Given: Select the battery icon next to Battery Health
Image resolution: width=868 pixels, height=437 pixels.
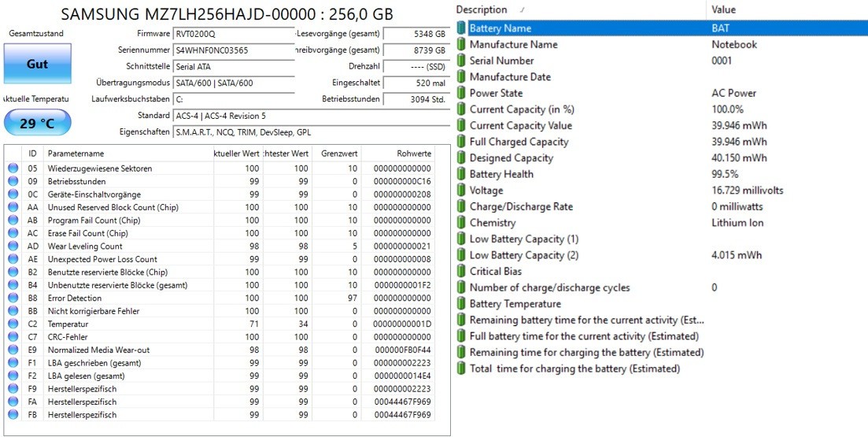Looking at the screenshot, I should [x=461, y=174].
